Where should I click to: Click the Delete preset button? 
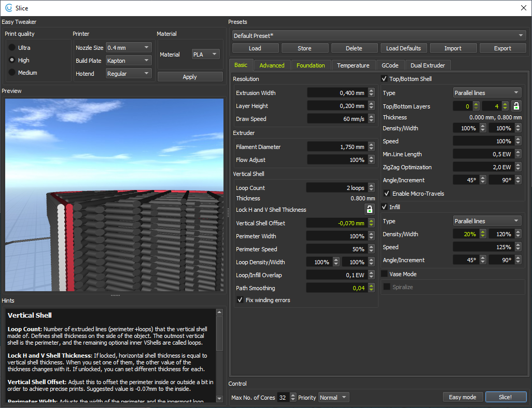point(354,48)
